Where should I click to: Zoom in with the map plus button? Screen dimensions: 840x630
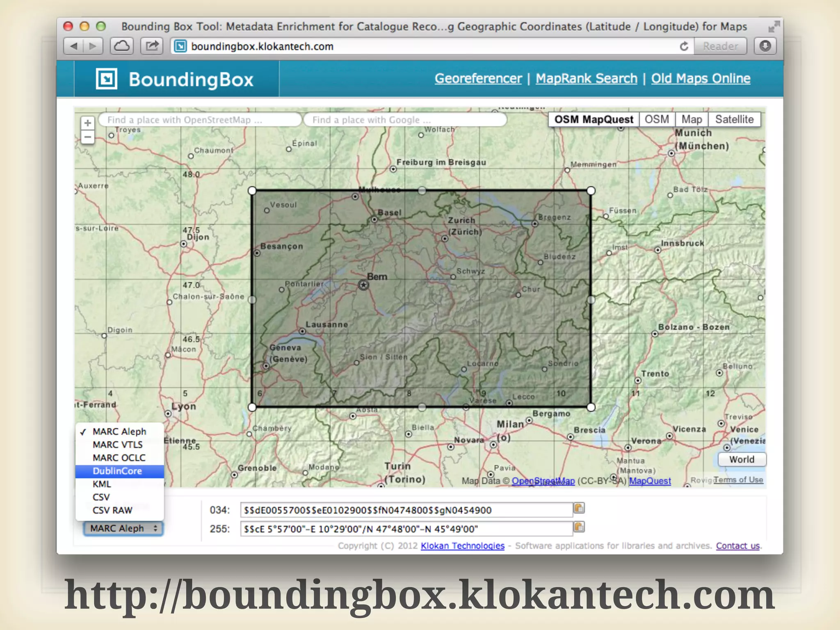click(87, 123)
